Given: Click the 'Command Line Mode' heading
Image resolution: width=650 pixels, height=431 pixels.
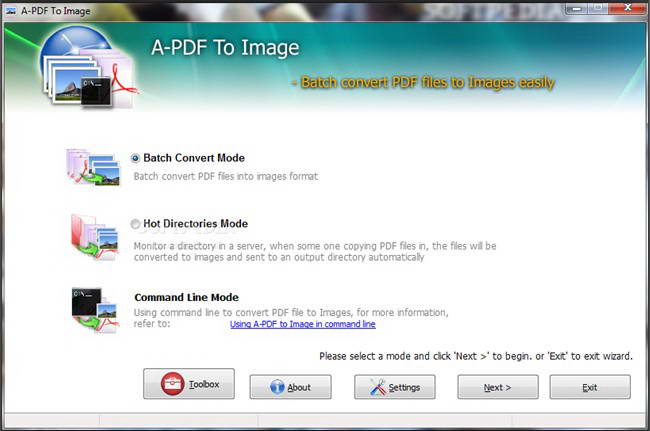Looking at the screenshot, I should [x=187, y=298].
